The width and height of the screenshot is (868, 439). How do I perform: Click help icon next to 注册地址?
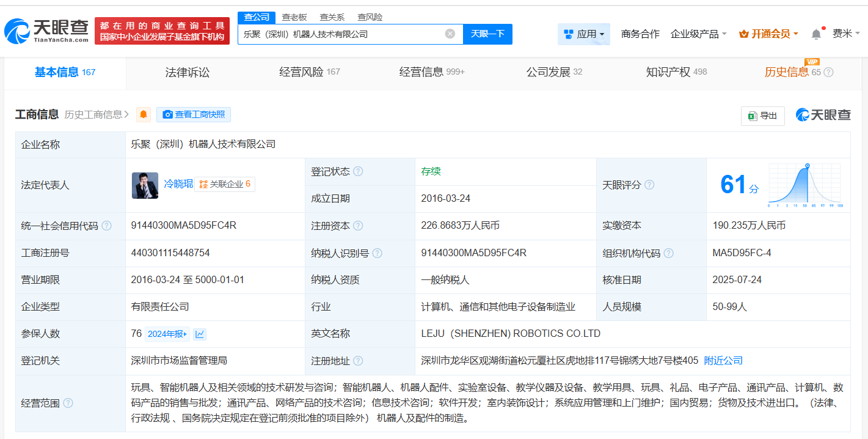[x=358, y=361]
